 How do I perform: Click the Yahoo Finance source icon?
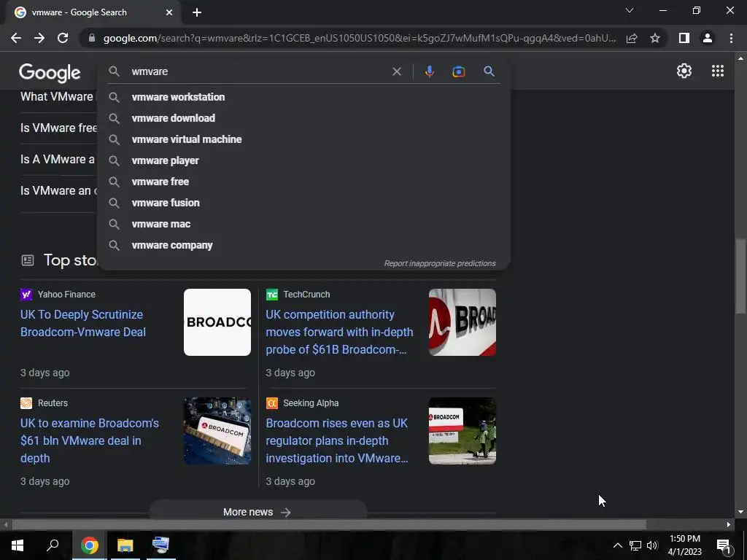click(x=26, y=295)
